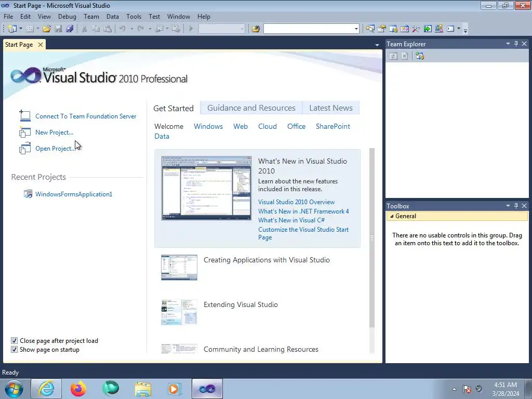The image size is (532, 399).
Task: Open Windows Media Player from the taskbar
Action: [175, 389]
